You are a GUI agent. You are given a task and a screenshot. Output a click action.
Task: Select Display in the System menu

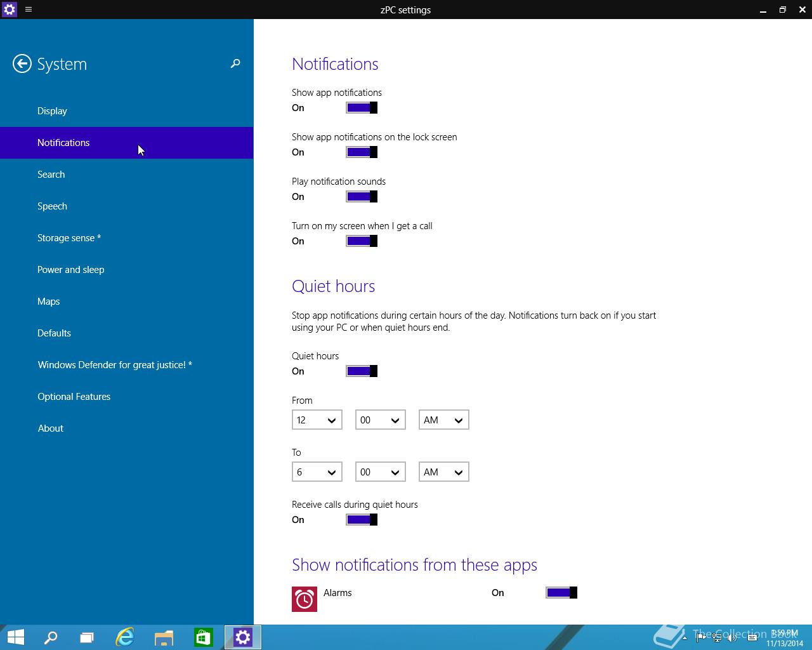tap(127, 111)
